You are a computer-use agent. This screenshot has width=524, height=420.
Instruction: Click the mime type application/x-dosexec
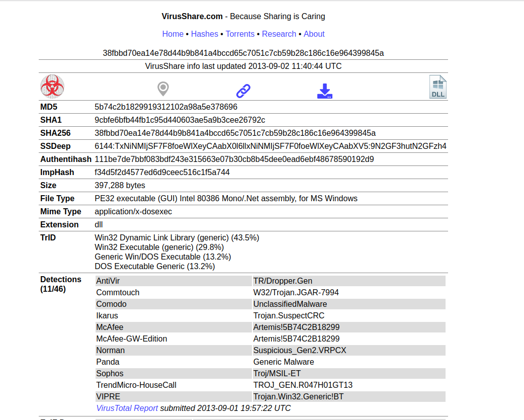pyautogui.click(x=133, y=211)
